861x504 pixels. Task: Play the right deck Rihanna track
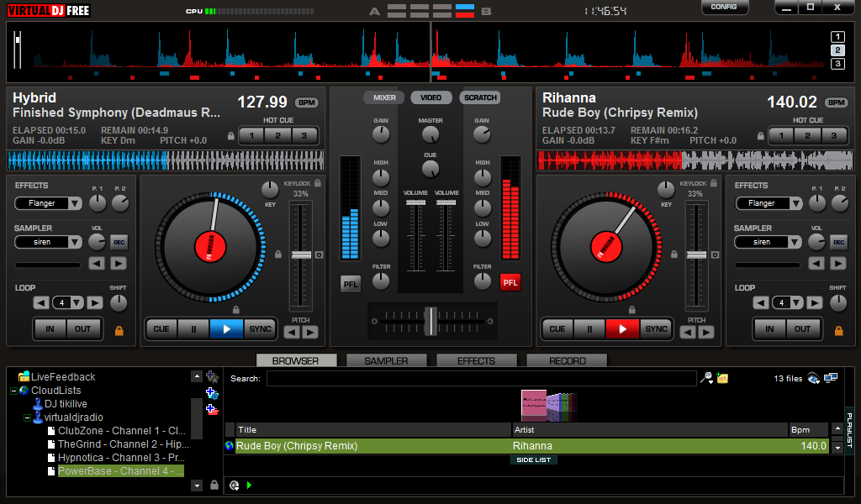click(x=622, y=329)
